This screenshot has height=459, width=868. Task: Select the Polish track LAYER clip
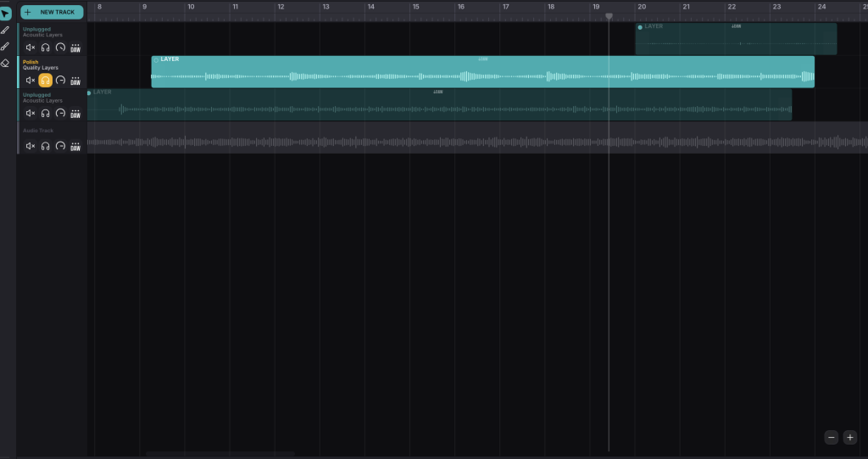tap(482, 71)
